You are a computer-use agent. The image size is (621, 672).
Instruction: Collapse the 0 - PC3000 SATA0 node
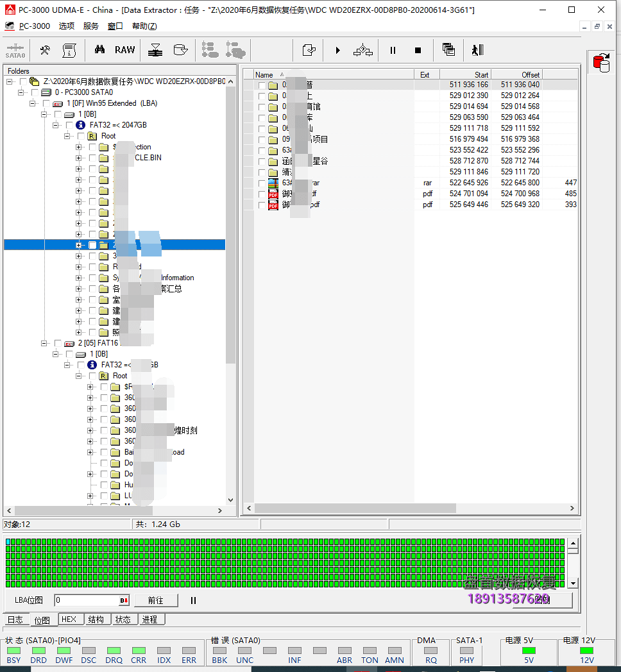point(21,92)
